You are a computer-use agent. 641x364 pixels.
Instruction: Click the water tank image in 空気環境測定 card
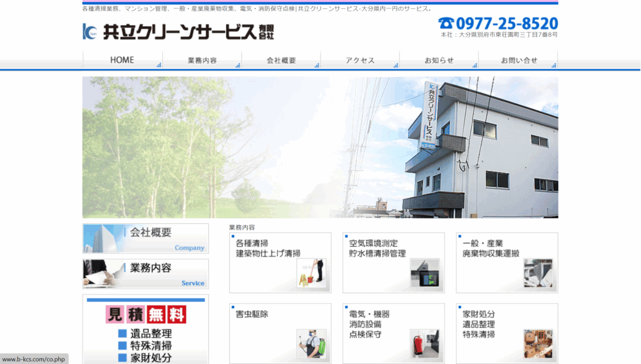(424, 273)
